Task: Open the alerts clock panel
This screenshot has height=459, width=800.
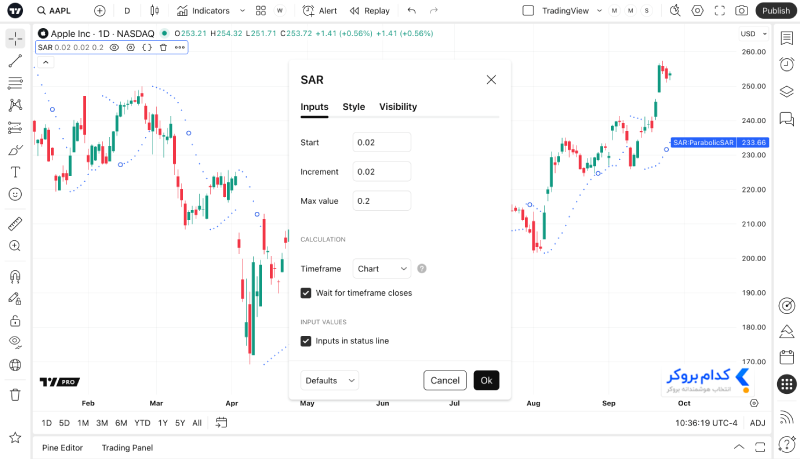Action: point(787,64)
